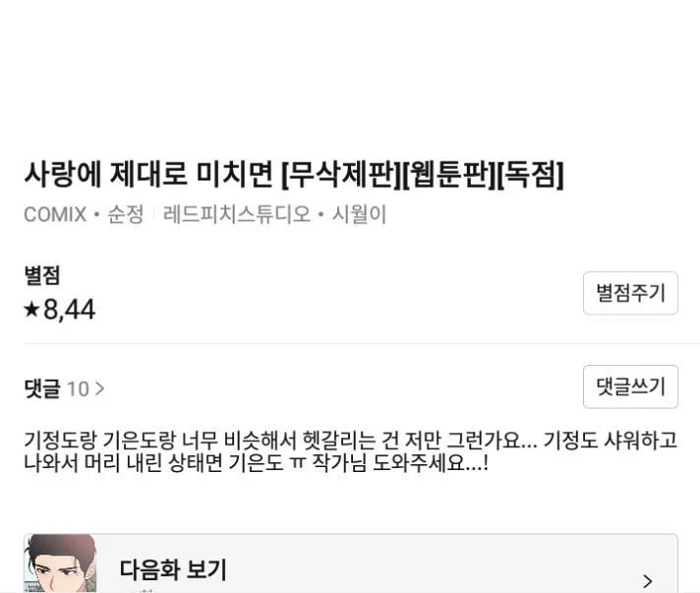700x593 pixels.
Task: Open the next episode character thumbnail
Action: tap(60, 563)
